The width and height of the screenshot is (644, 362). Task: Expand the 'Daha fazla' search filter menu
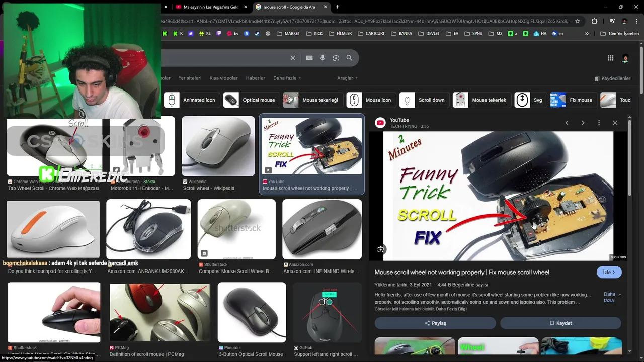pos(287,78)
